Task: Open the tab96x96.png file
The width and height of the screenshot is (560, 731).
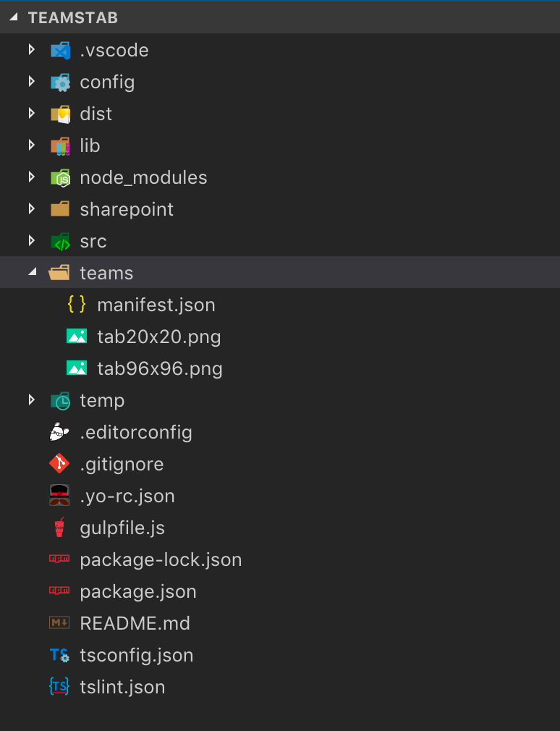Action: click(x=160, y=368)
